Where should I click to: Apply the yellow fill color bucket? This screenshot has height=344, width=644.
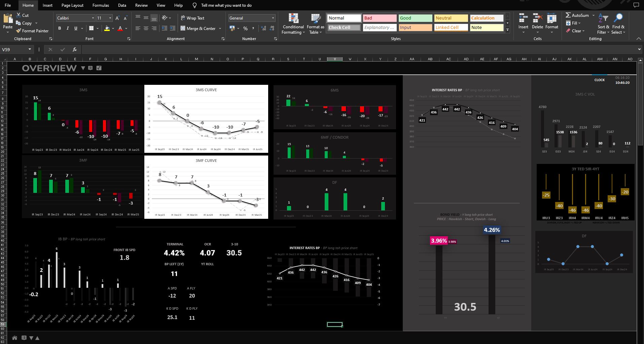(x=107, y=29)
